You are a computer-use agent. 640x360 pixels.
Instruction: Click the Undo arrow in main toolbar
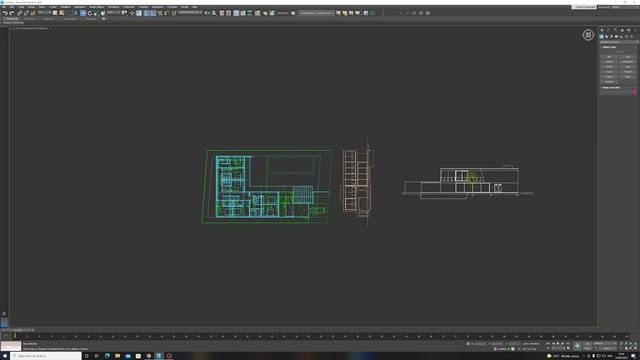[x=5, y=13]
